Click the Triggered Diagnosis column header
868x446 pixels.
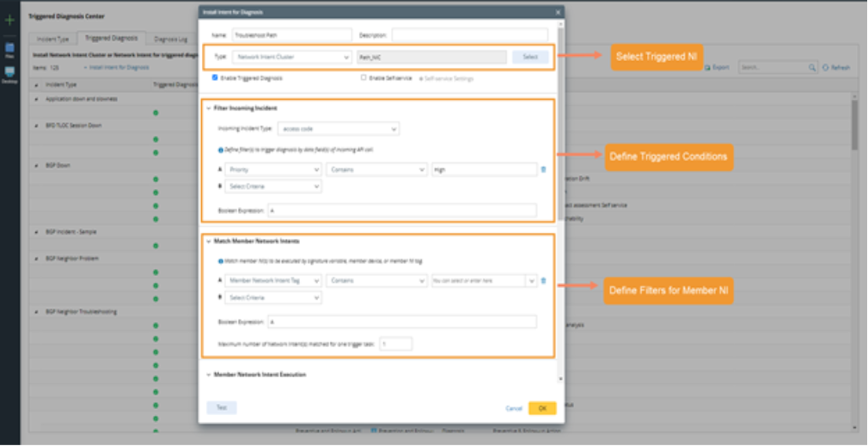click(175, 85)
